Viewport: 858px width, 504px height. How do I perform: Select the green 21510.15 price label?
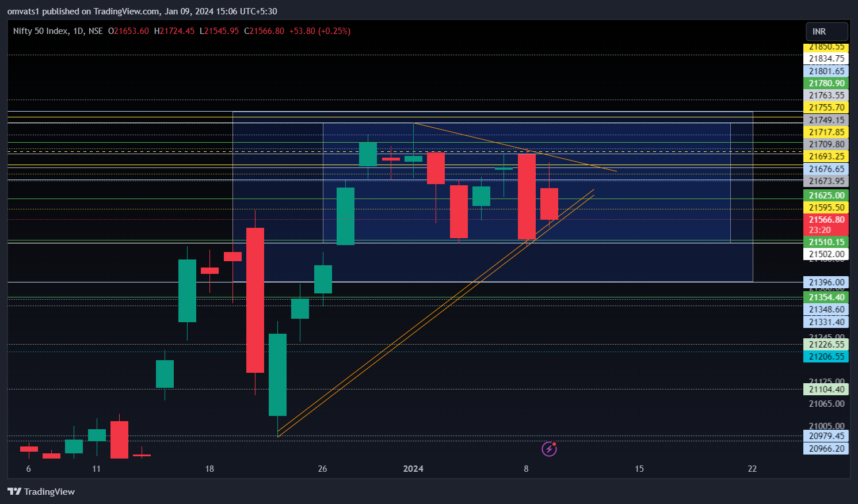pyautogui.click(x=826, y=242)
